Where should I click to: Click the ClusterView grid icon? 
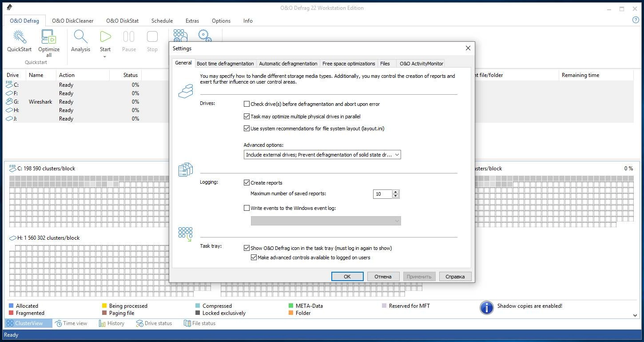(10, 323)
